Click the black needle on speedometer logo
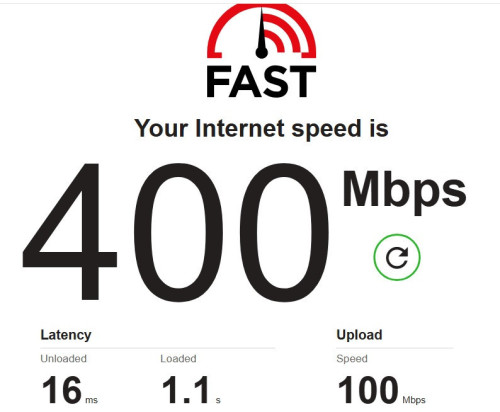 [262, 33]
